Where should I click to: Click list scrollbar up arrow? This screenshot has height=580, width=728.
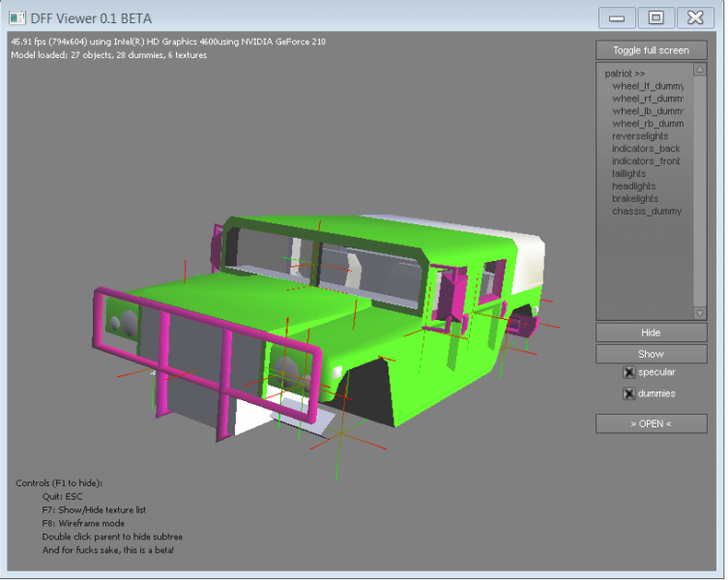[700, 70]
